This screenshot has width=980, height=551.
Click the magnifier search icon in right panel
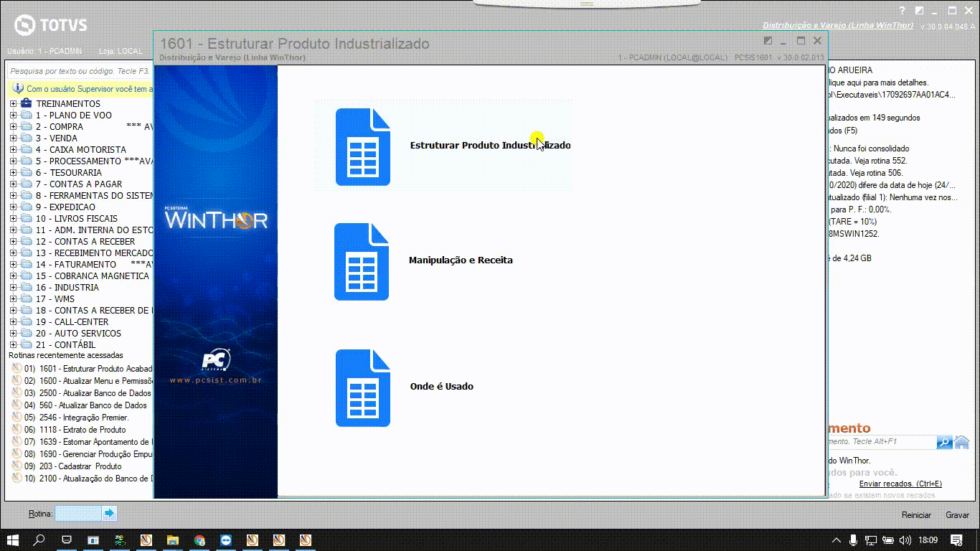(944, 442)
